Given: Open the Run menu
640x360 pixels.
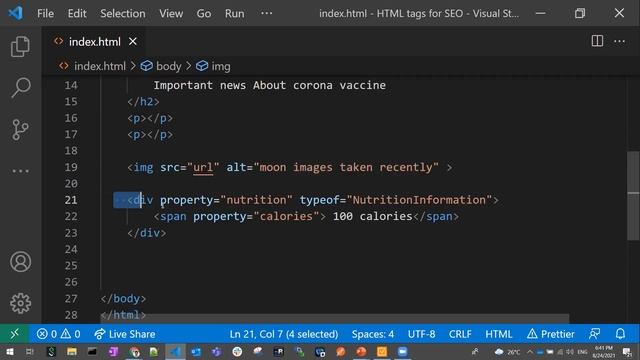Looking at the screenshot, I should tap(235, 13).
